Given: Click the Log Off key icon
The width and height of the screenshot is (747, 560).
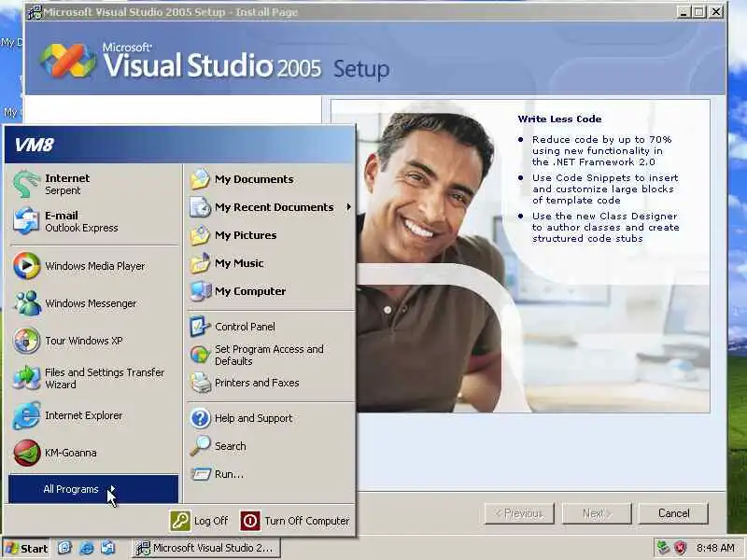Looking at the screenshot, I should (x=180, y=521).
